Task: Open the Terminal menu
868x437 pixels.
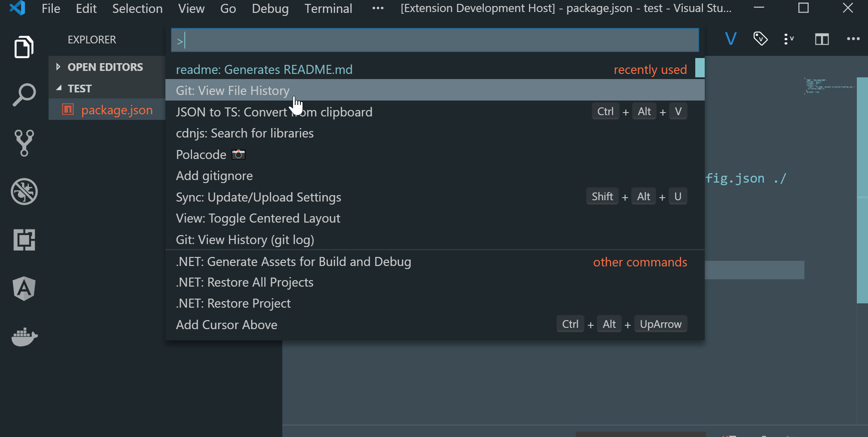Action: pyautogui.click(x=328, y=9)
